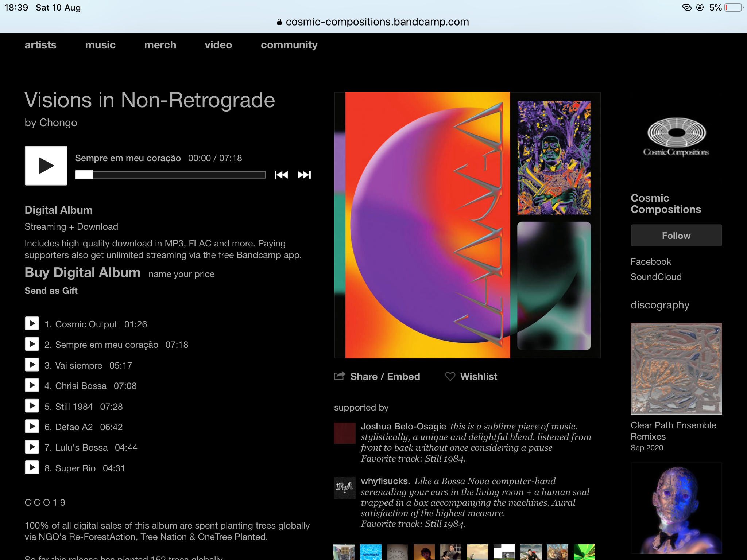Open the SoundCloud link
The height and width of the screenshot is (560, 747).
point(656,277)
